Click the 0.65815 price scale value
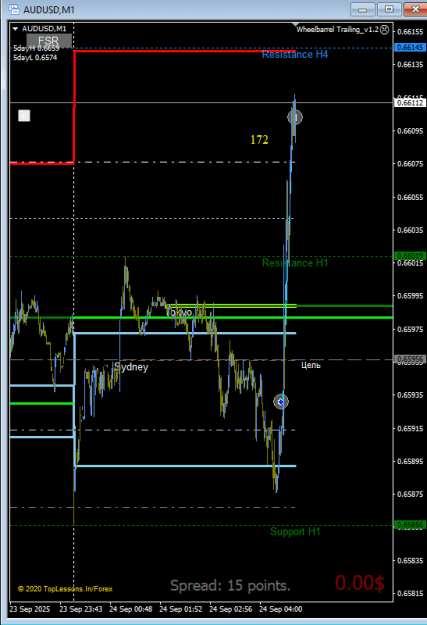This screenshot has width=427, height=625. click(410, 594)
